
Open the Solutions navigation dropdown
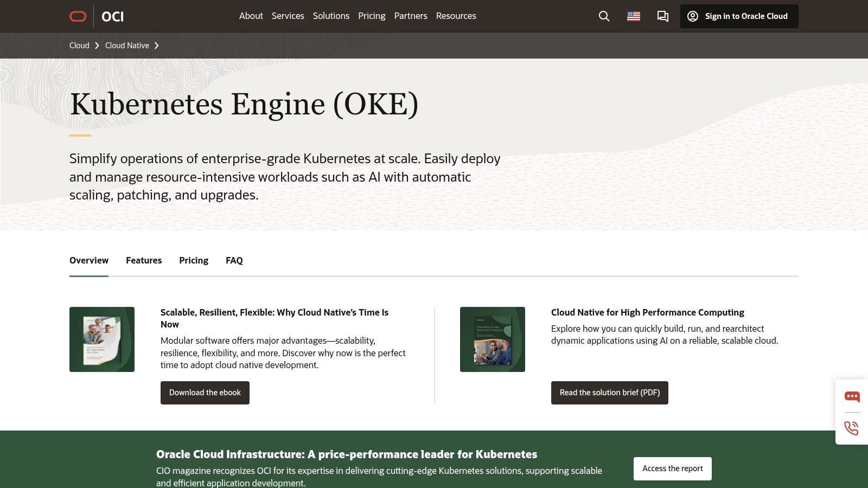[331, 16]
